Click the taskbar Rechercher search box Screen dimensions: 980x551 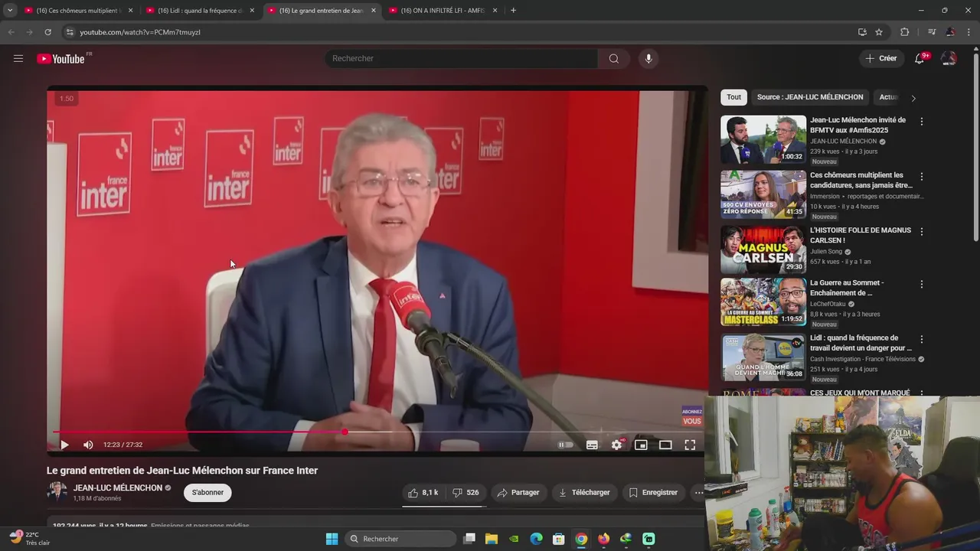[x=400, y=539]
